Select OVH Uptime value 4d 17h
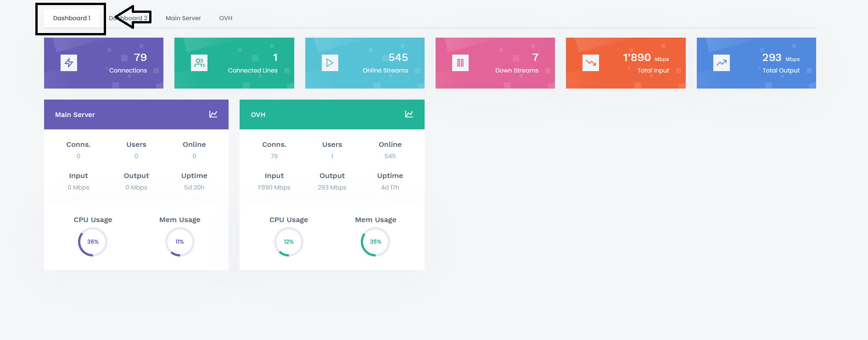 click(390, 187)
